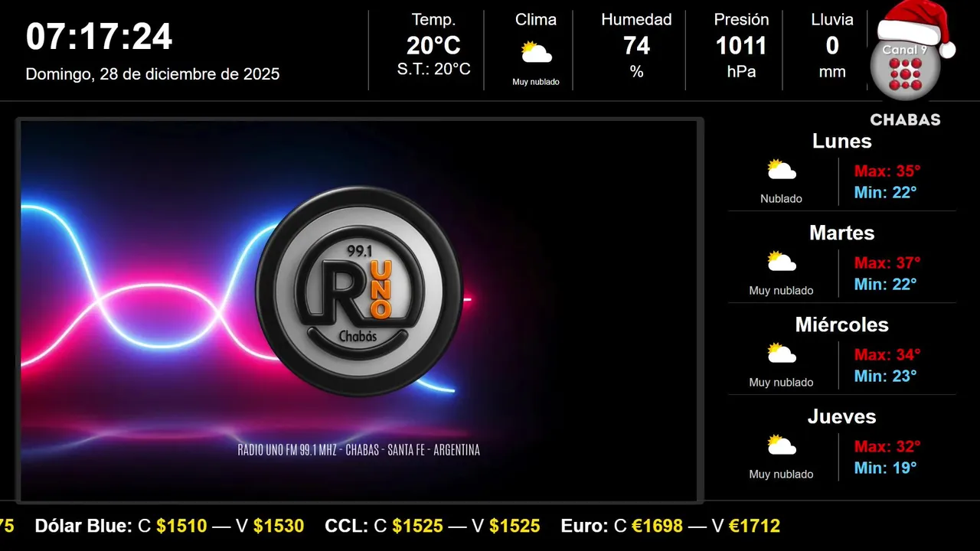
Task: Click the Radio Uno FM 99.1 MHZ caption
Action: click(x=359, y=450)
